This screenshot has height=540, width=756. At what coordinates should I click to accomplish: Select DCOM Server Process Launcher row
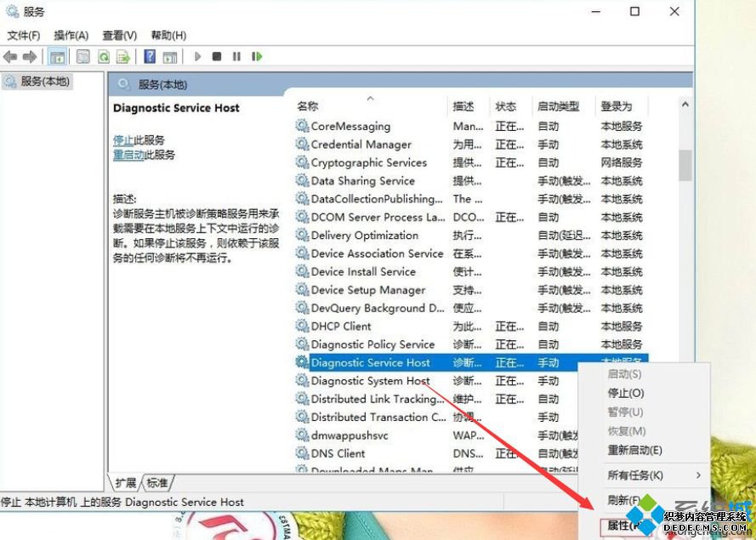pos(471,217)
